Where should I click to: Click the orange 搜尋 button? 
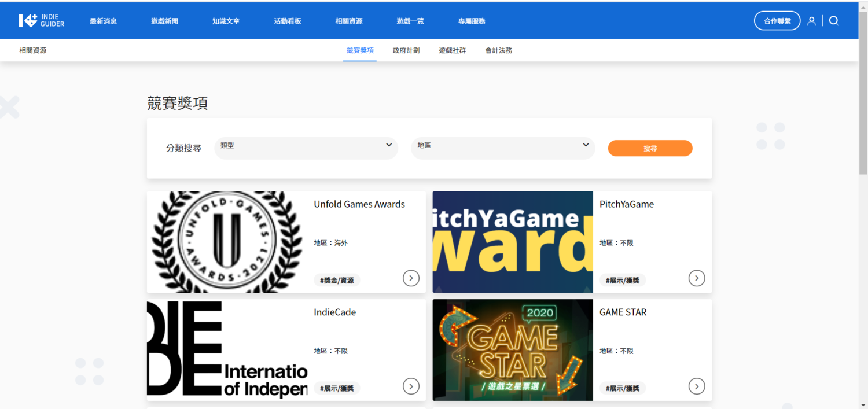click(x=650, y=148)
